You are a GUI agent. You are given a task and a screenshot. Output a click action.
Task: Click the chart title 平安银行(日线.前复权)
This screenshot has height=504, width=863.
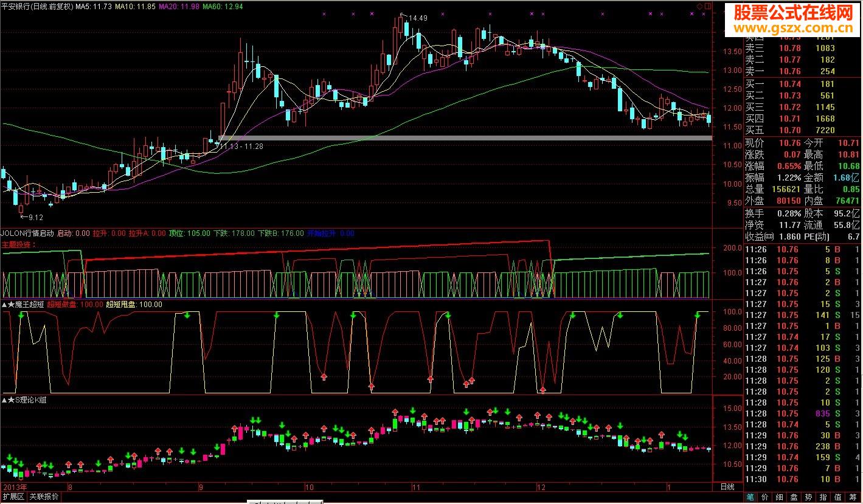click(x=38, y=7)
